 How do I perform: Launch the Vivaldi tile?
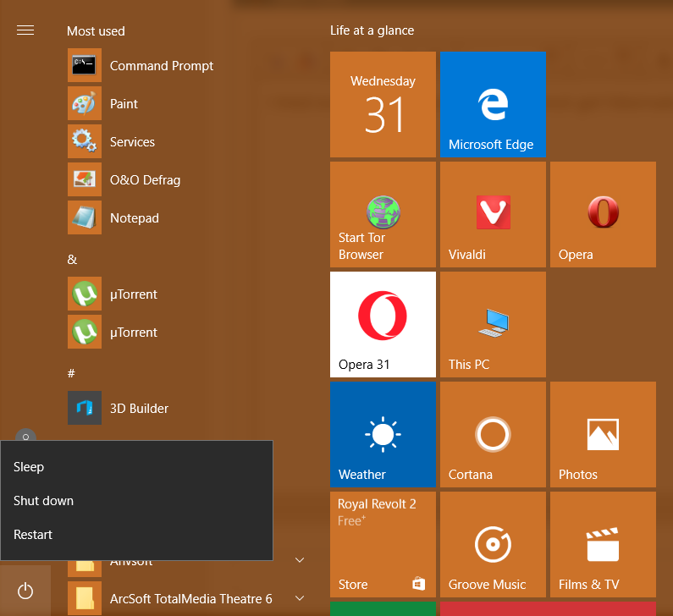493,214
